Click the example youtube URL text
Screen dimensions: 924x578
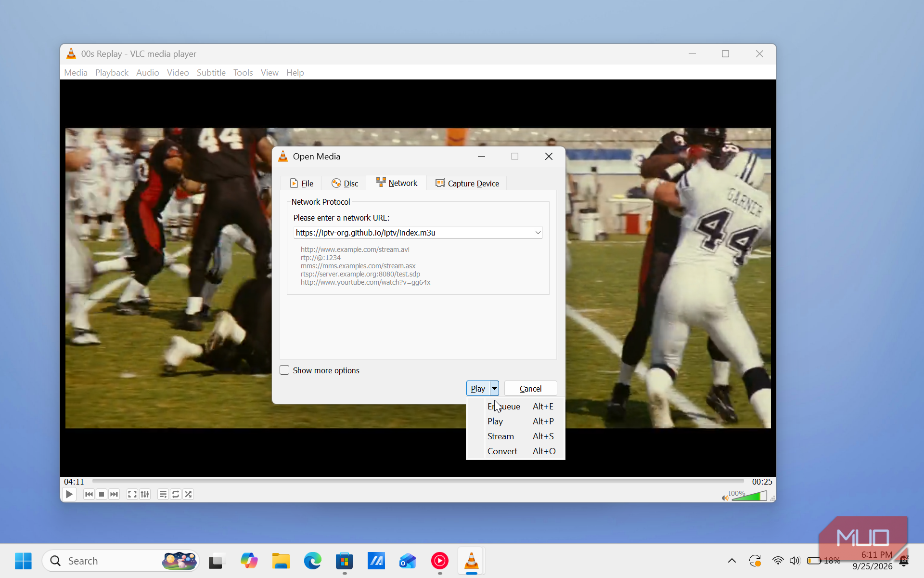click(366, 282)
